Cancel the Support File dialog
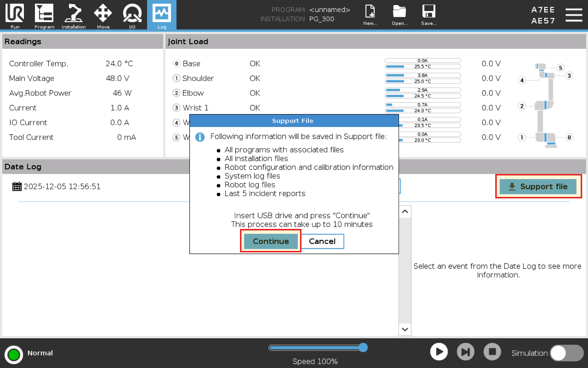588x368 pixels. coord(322,241)
